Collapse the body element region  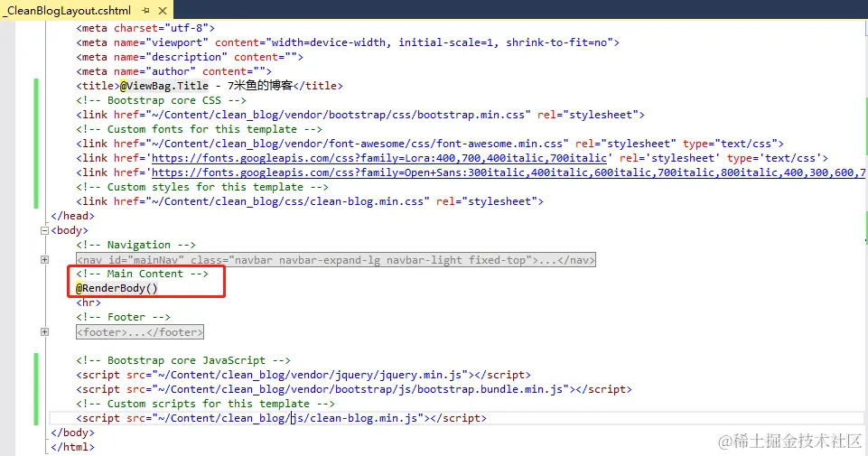[x=45, y=231]
